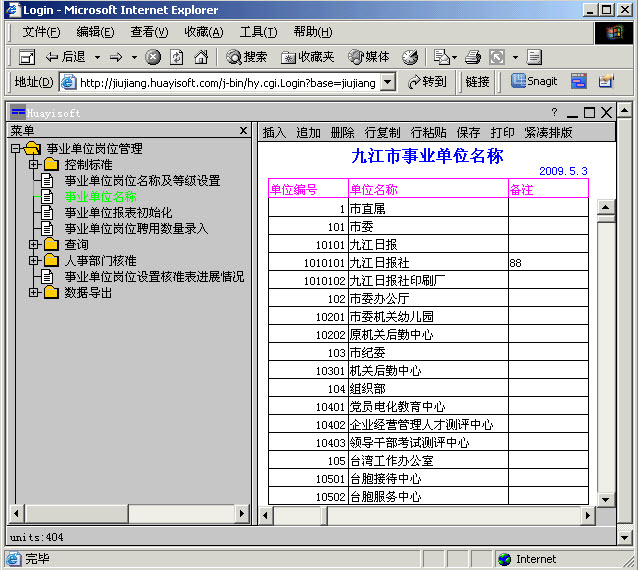Select 事业单位岗位聘用数量录入 tree item
The height and width of the screenshot is (570, 638).
[x=136, y=228]
